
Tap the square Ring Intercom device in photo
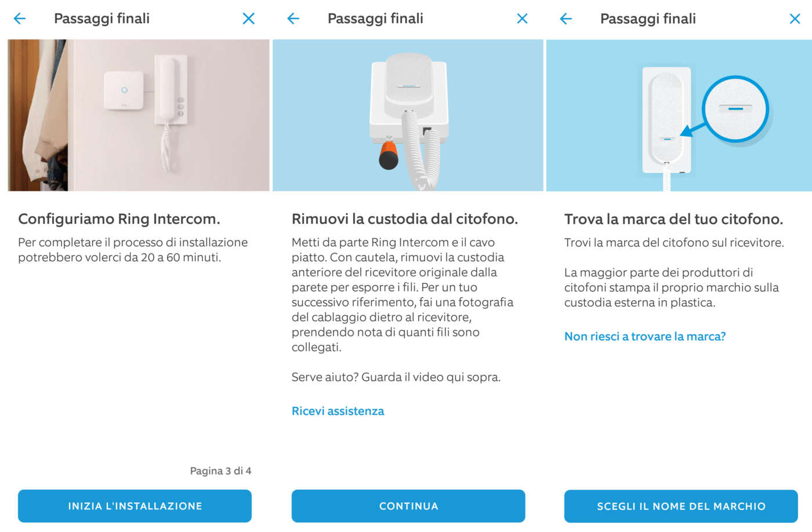pyautogui.click(x=124, y=90)
